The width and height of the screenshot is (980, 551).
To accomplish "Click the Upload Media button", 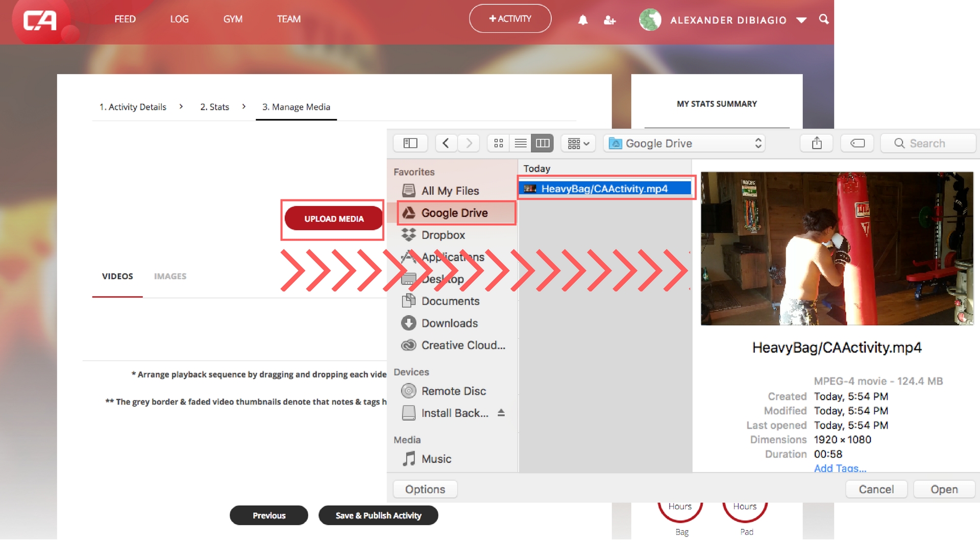I will pos(334,218).
